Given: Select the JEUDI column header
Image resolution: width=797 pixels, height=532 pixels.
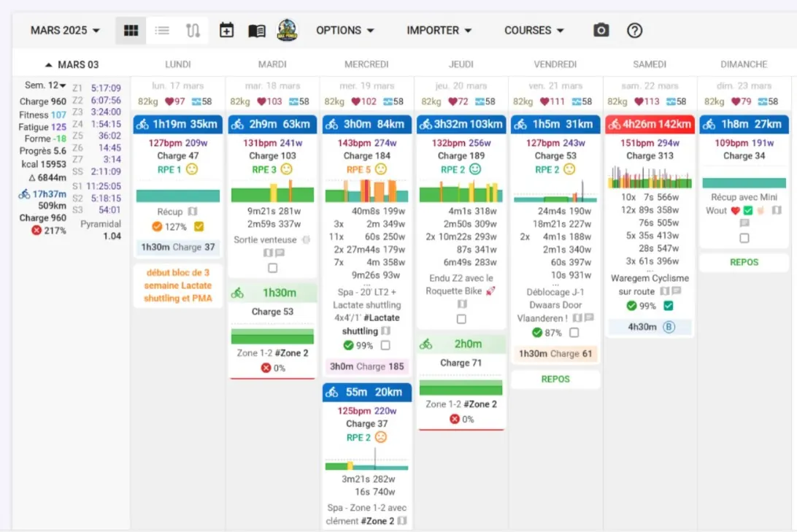Looking at the screenshot, I should coord(461,64).
